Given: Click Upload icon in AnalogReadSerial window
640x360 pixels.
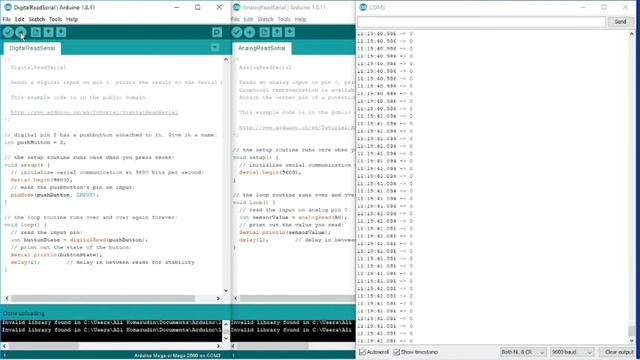Looking at the screenshot, I should [x=249, y=32].
